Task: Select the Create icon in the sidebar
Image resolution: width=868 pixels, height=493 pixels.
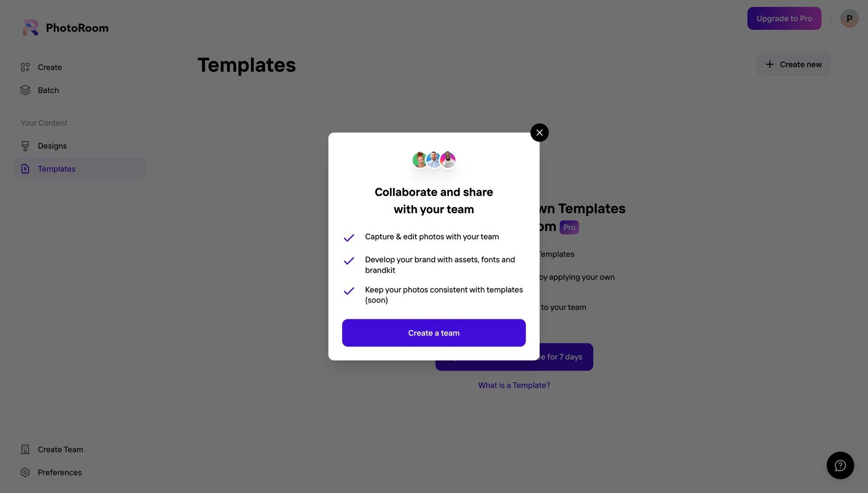Action: click(25, 67)
